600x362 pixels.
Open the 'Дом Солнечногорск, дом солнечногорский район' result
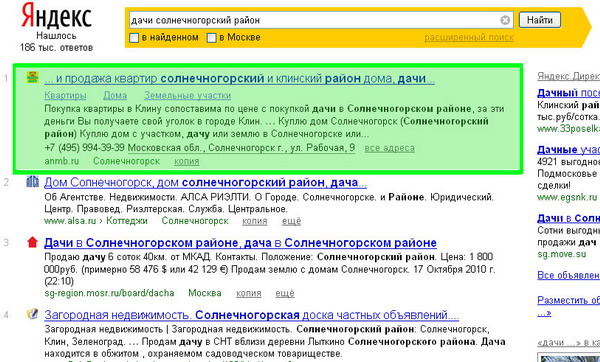[x=205, y=183]
